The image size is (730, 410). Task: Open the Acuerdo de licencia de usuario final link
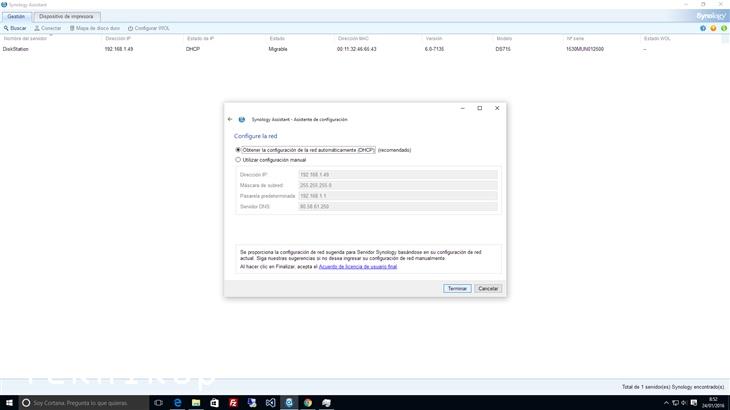coord(358,267)
